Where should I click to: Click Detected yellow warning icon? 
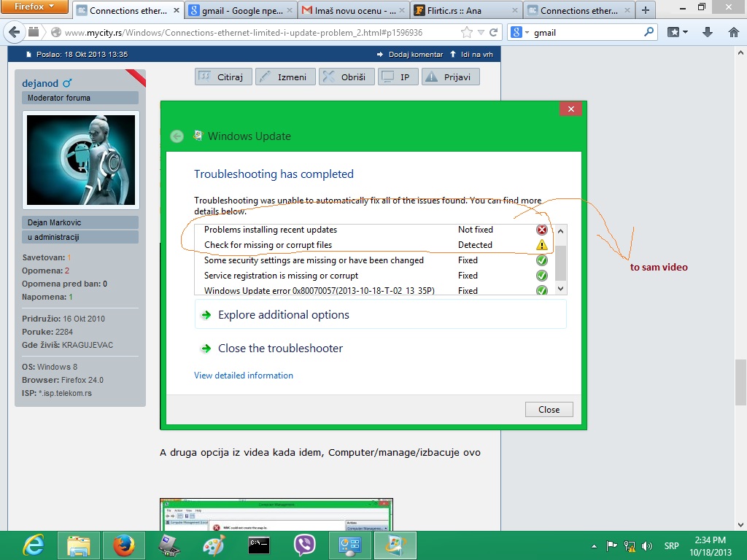click(x=542, y=245)
